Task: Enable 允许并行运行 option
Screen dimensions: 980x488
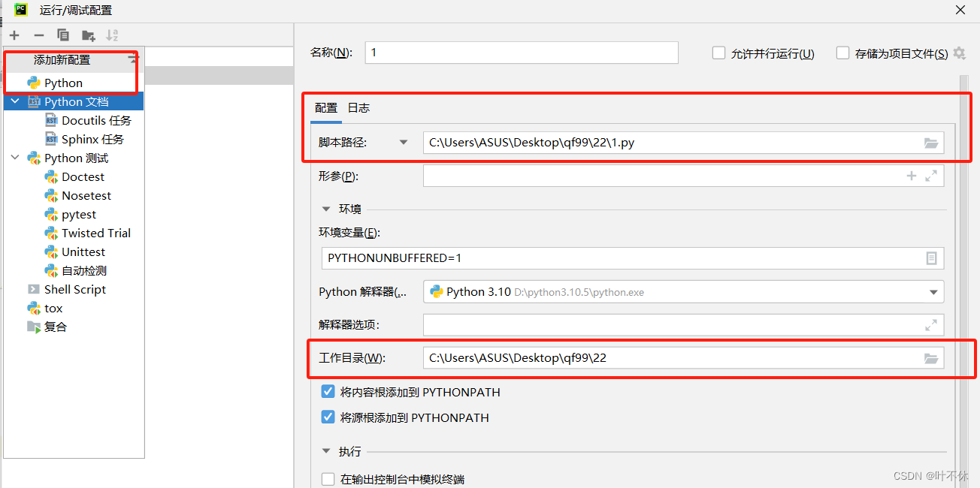Action: (718, 53)
